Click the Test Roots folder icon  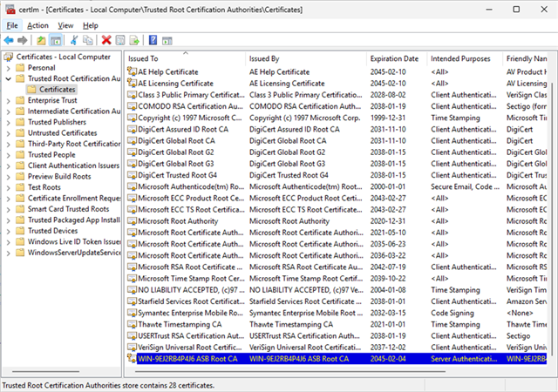20,187
